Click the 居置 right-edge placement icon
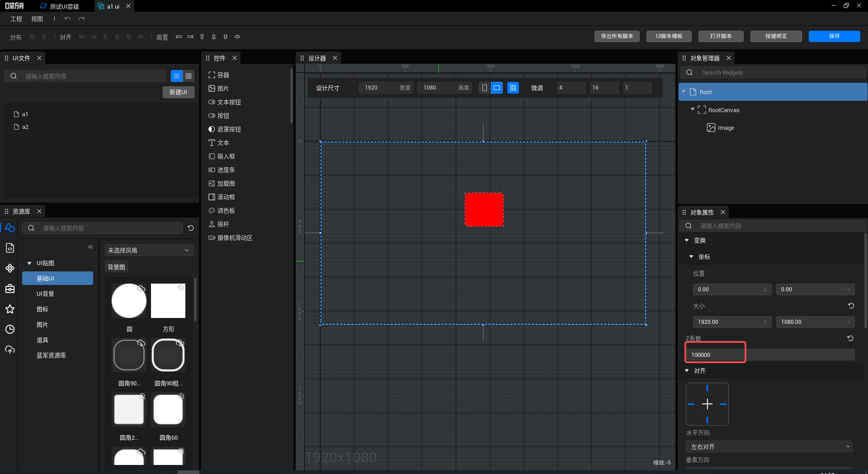 (x=190, y=37)
